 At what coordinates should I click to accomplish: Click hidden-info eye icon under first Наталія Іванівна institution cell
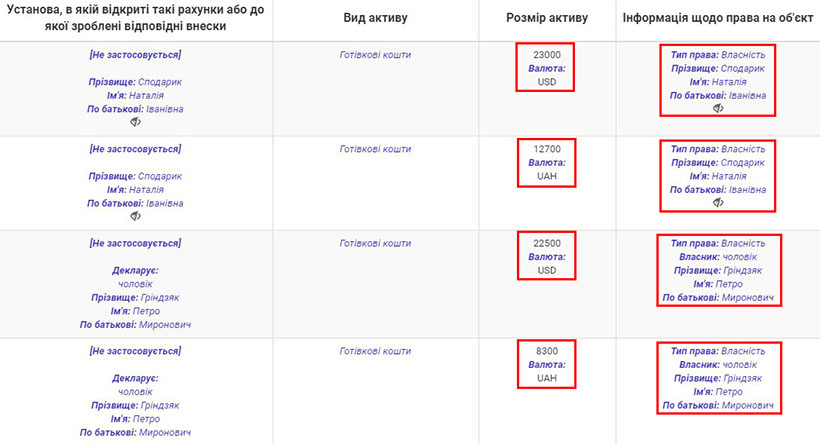135,122
